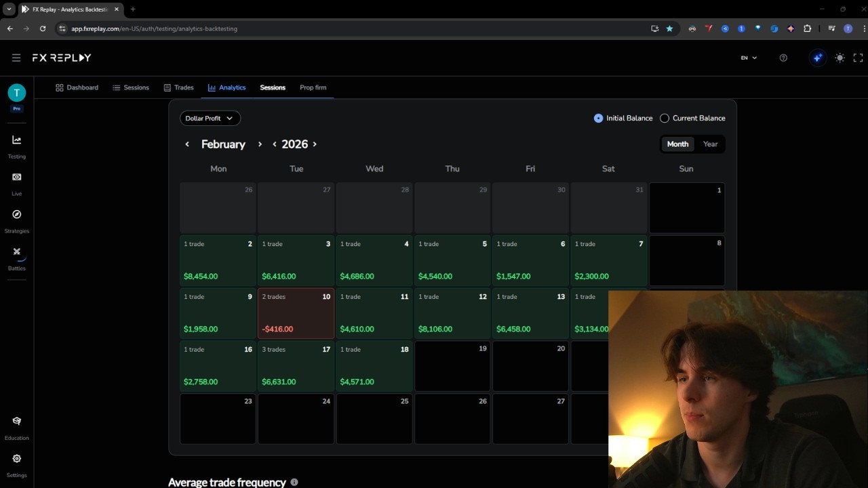The height and width of the screenshot is (488, 868).
Task: Open February 6 day with $1,547.00
Action: pos(530,260)
